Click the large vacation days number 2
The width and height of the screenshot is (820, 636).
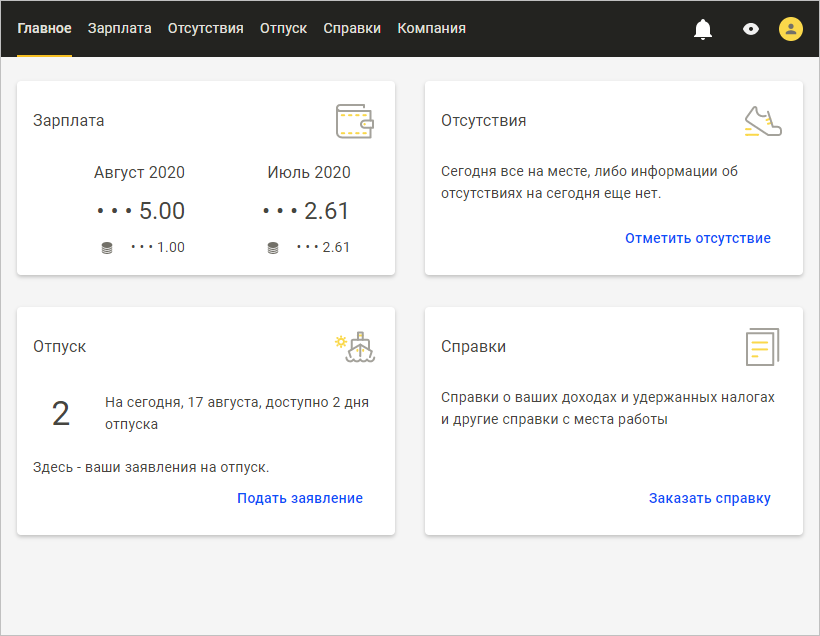(x=61, y=414)
